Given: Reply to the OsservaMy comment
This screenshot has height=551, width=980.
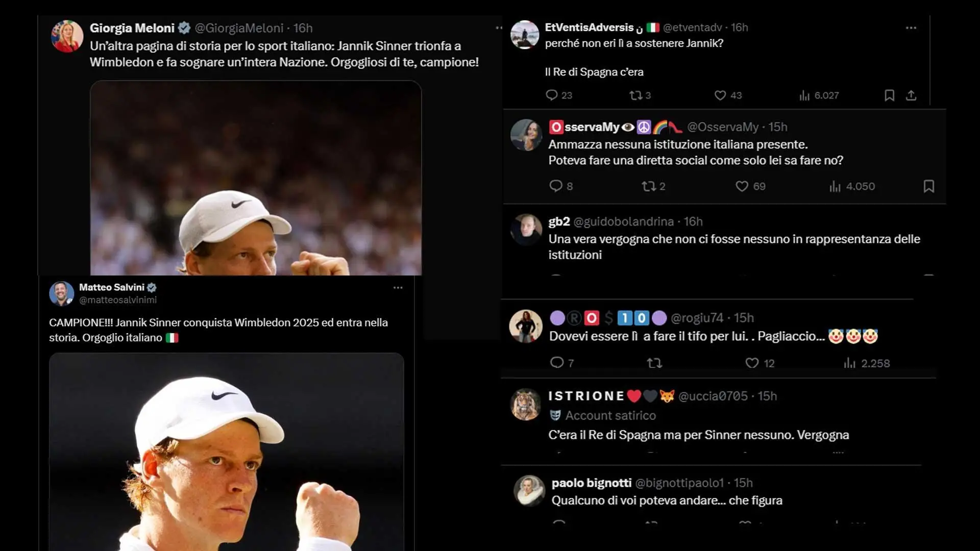Looking at the screenshot, I should coord(555,186).
